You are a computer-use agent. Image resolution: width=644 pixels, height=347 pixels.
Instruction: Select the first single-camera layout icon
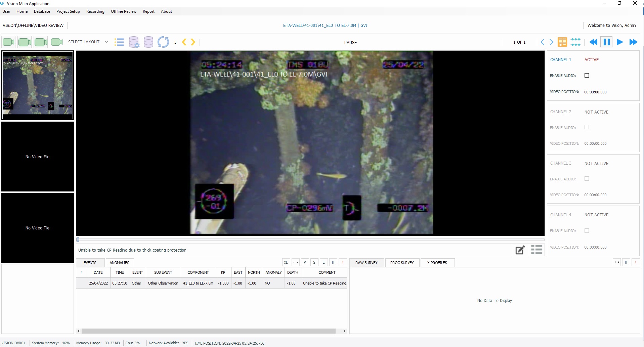[x=8, y=42]
